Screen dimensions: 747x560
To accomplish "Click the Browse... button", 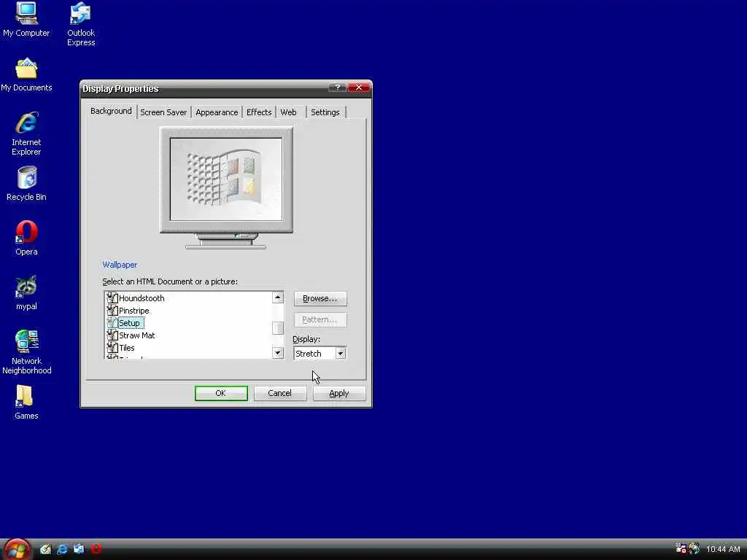I will click(320, 298).
